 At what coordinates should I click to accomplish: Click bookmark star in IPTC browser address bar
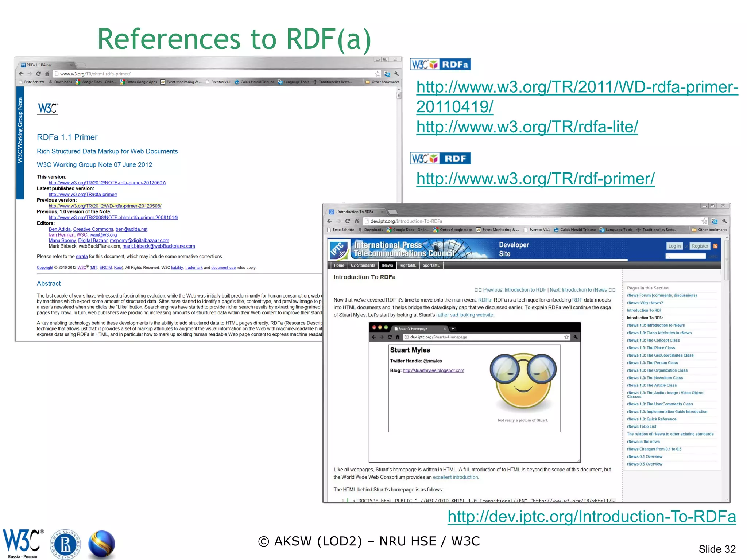coord(704,221)
